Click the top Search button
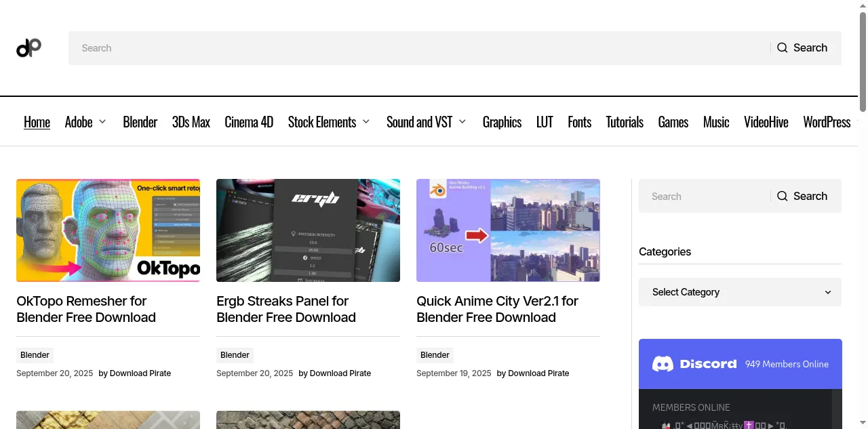The width and height of the screenshot is (868, 429). [x=802, y=48]
